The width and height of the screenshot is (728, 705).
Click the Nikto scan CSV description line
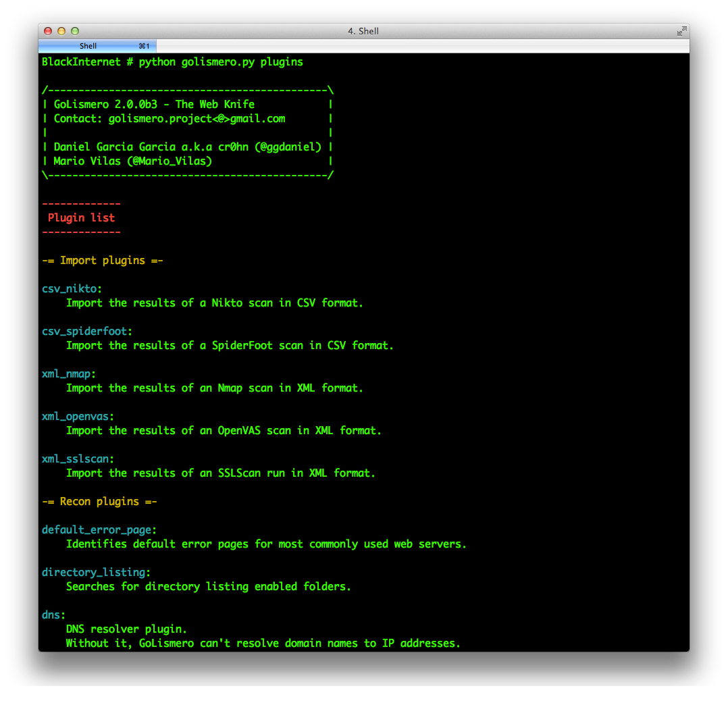pos(215,303)
